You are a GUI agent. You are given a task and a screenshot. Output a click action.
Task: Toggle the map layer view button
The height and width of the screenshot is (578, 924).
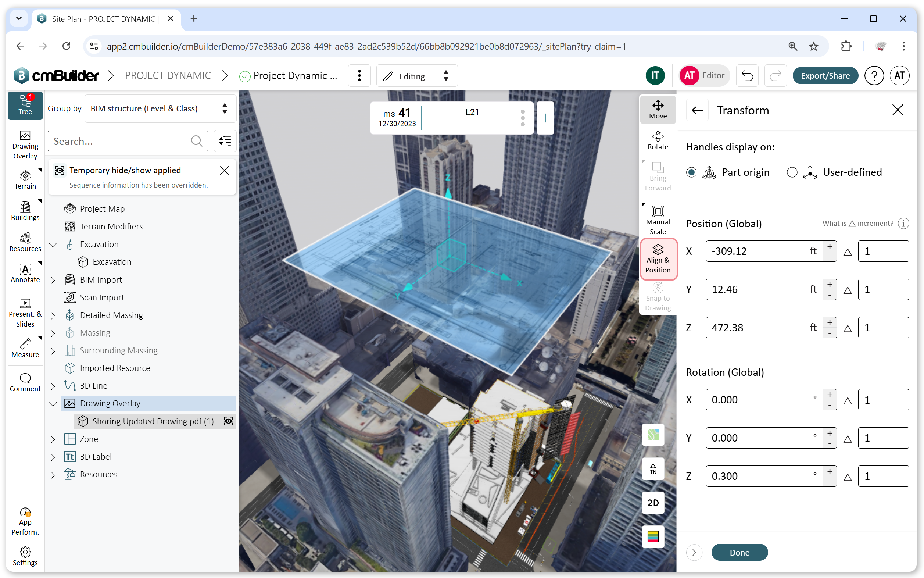pyautogui.click(x=653, y=434)
